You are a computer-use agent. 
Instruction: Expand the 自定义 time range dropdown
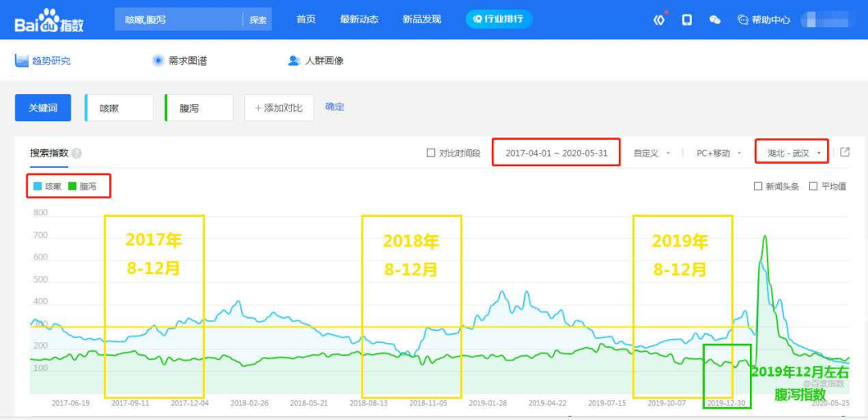click(652, 153)
